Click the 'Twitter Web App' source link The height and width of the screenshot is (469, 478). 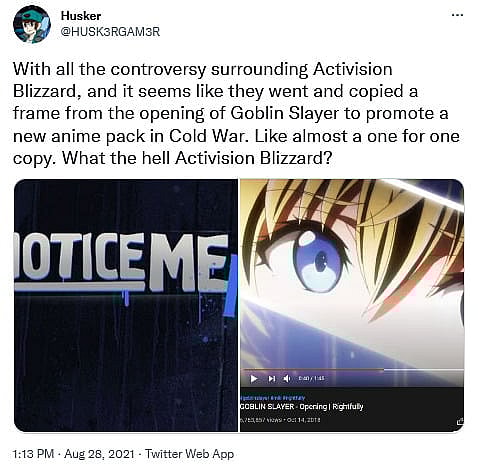coord(189,454)
